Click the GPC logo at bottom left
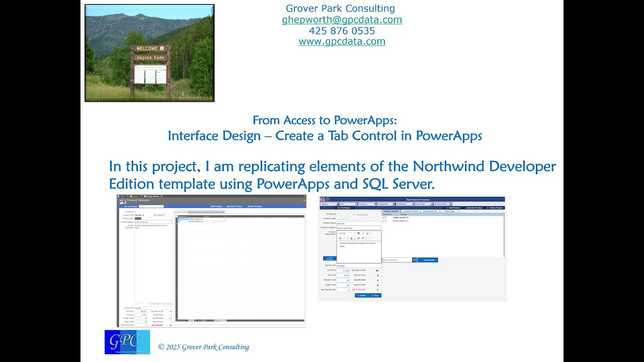This screenshot has height=362, width=644. [127, 342]
